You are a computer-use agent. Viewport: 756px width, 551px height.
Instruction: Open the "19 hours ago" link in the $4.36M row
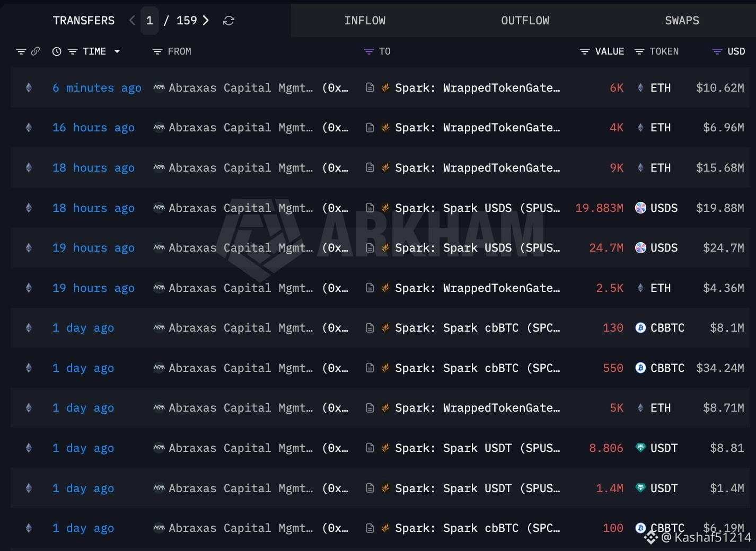coord(93,288)
